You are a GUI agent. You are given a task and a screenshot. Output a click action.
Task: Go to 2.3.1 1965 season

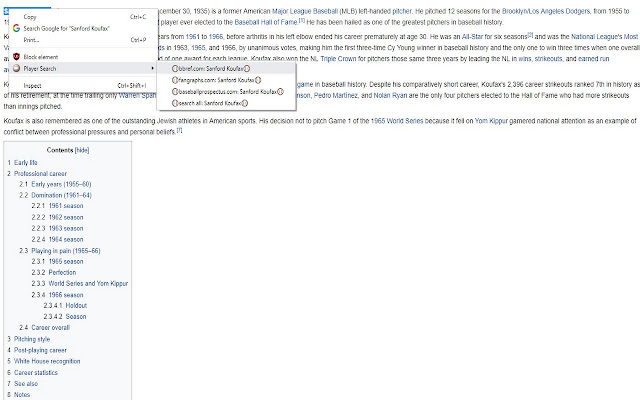click(x=57, y=262)
